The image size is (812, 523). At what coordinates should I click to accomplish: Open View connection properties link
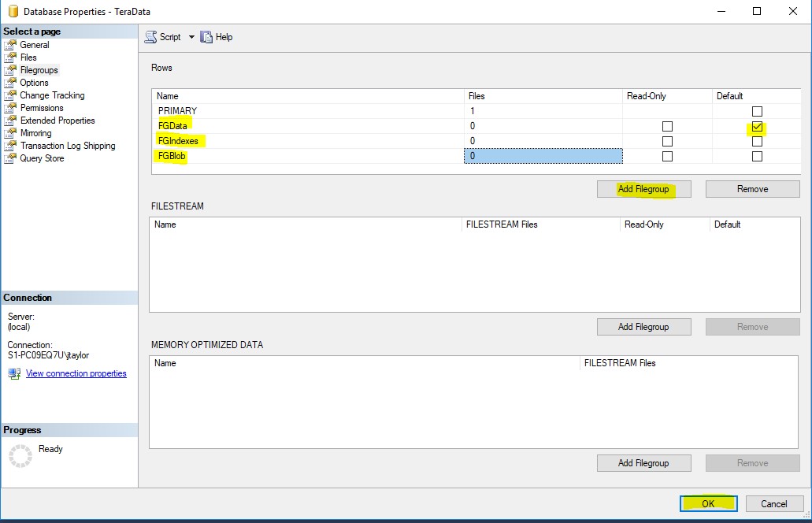pos(76,373)
